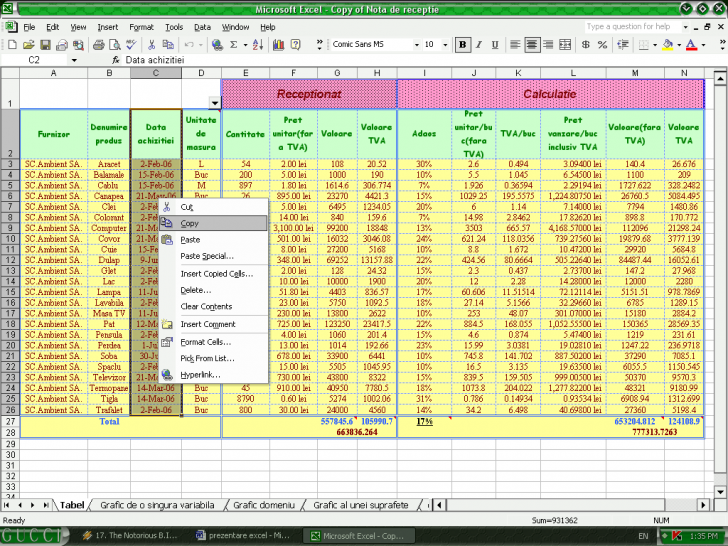Select the row 27 header

click(10, 422)
